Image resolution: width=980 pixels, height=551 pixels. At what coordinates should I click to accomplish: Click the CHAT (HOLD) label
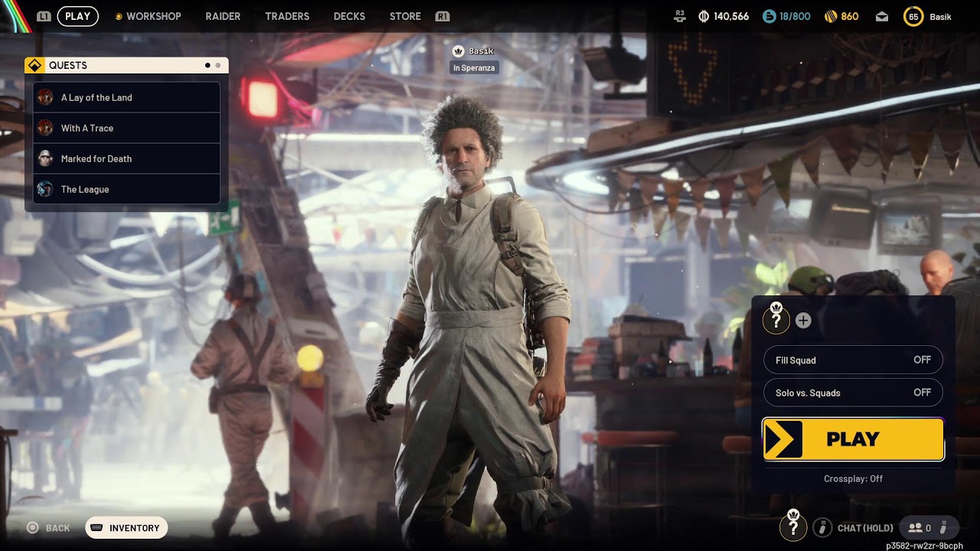point(865,528)
